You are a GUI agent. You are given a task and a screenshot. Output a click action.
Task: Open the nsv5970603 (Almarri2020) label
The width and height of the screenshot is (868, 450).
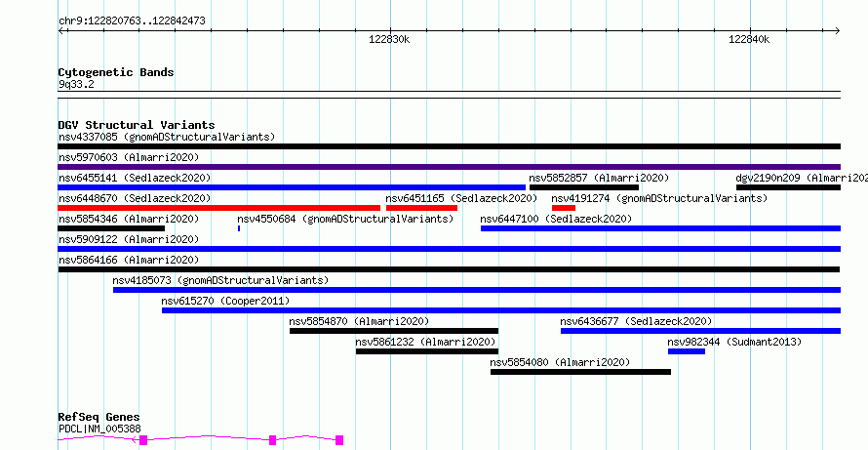[x=129, y=157]
